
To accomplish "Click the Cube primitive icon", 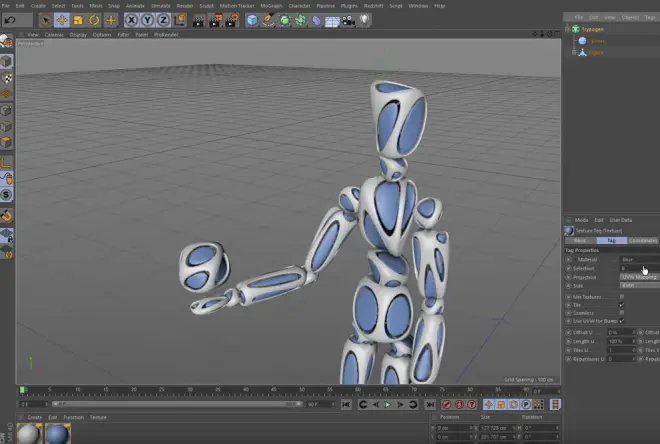I will point(252,20).
